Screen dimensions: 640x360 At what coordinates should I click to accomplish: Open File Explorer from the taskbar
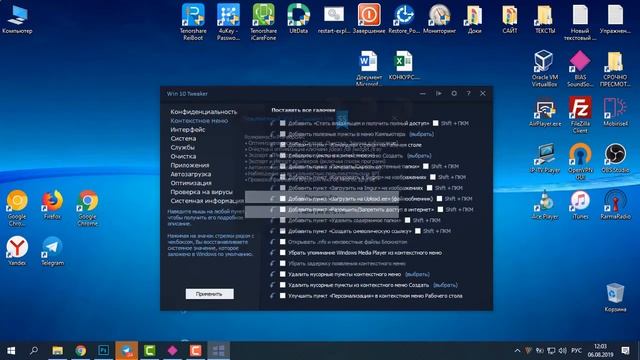(x=58, y=350)
